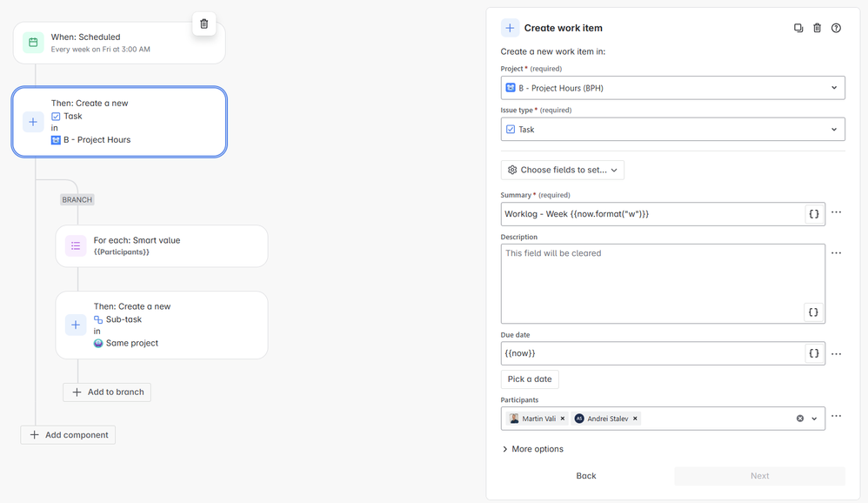Click the list icon on For each branch

pos(76,246)
